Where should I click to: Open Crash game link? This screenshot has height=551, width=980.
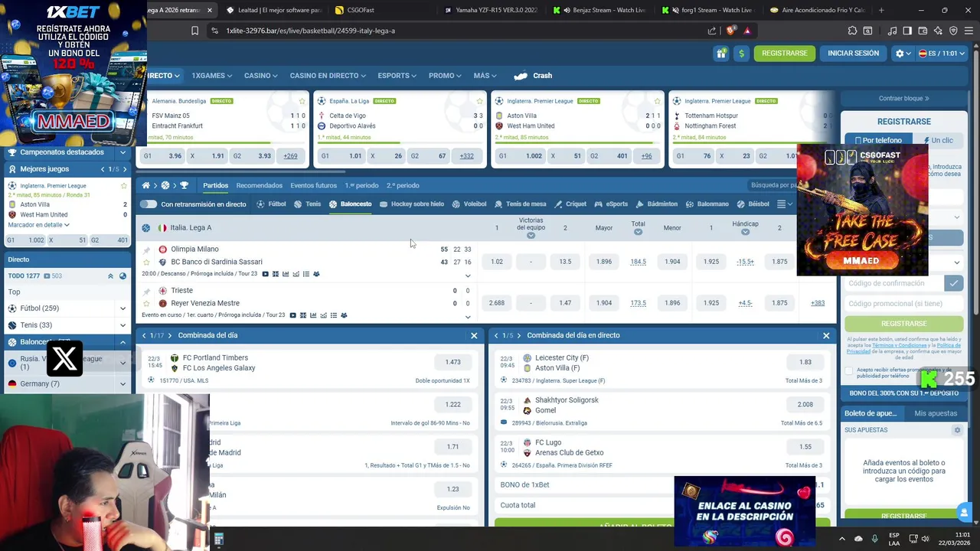pos(533,76)
